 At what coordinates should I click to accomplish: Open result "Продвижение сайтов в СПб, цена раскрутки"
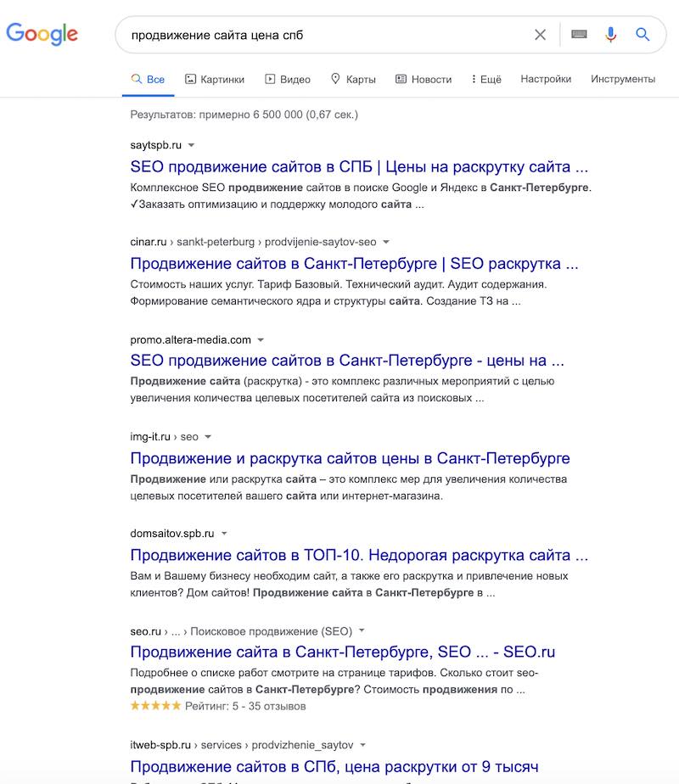[334, 766]
